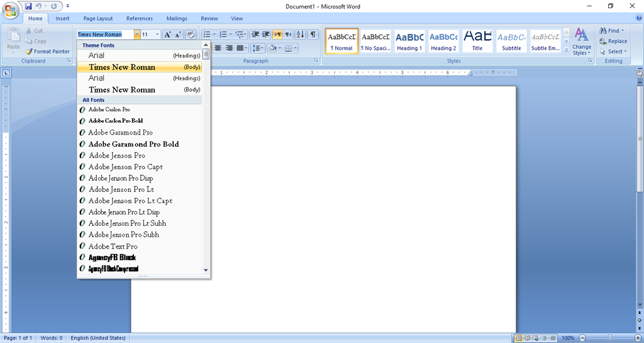The width and height of the screenshot is (644, 343).
Task: Click the Bullets list icon
Action: tap(207, 35)
